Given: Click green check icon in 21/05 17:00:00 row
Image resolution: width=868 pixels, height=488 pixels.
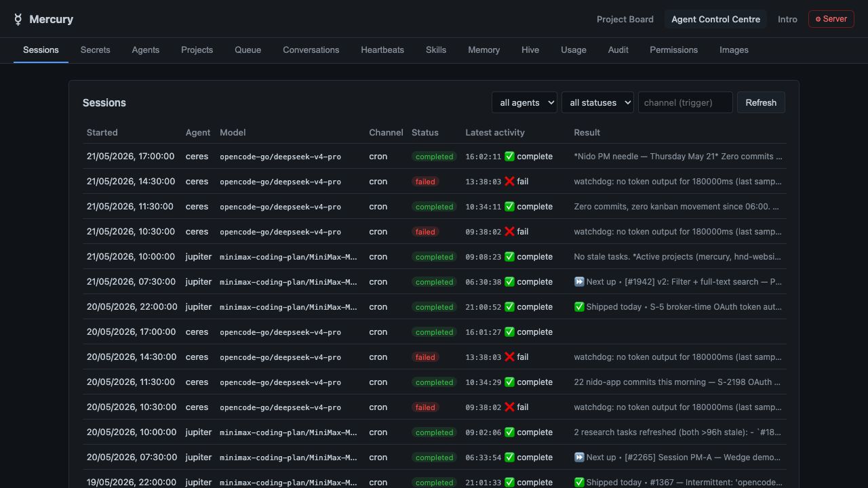Looking at the screenshot, I should point(509,156).
